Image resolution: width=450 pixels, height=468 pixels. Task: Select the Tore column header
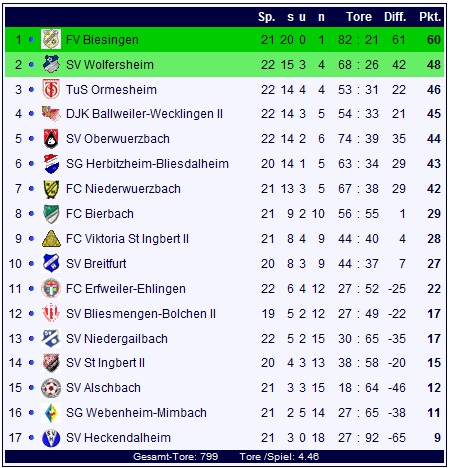[359, 17]
